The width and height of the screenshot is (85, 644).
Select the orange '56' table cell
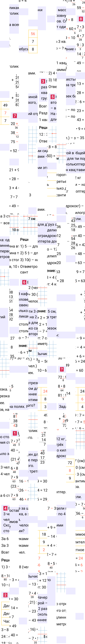click(33, 34)
